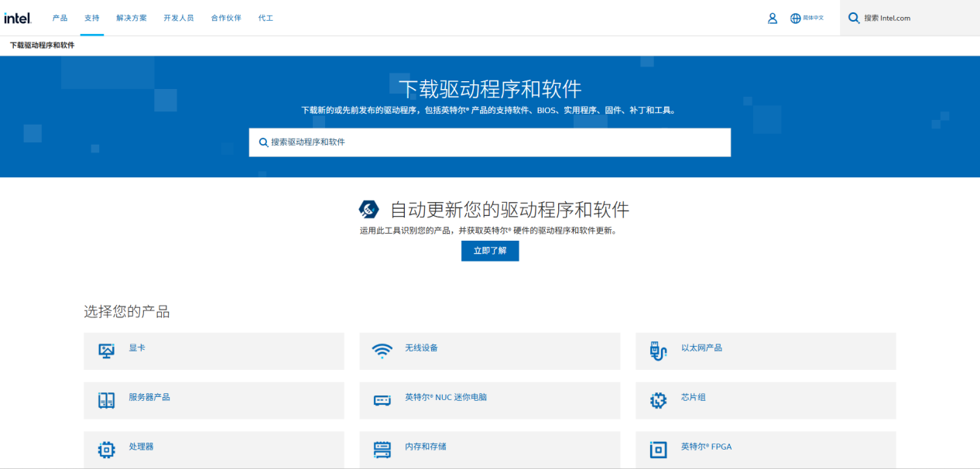
Task: Focus the 搜索驱动程序和软件 search field
Action: pyautogui.click(x=489, y=142)
